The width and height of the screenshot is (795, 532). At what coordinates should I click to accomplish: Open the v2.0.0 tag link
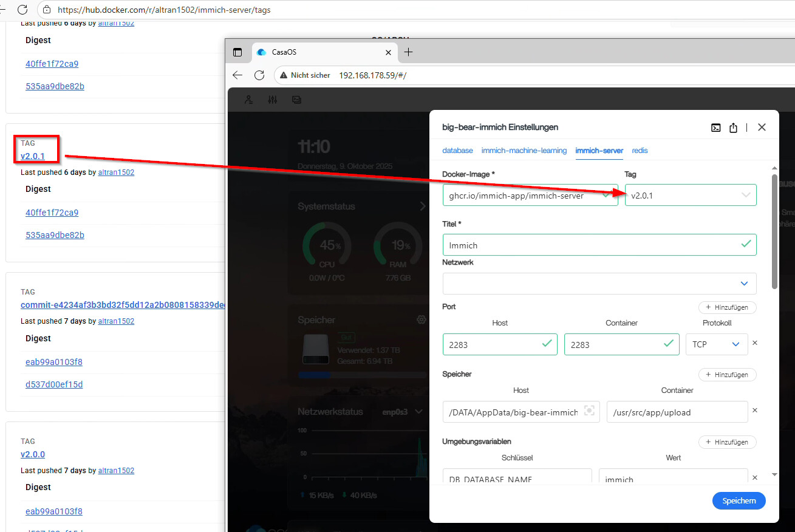click(x=33, y=454)
